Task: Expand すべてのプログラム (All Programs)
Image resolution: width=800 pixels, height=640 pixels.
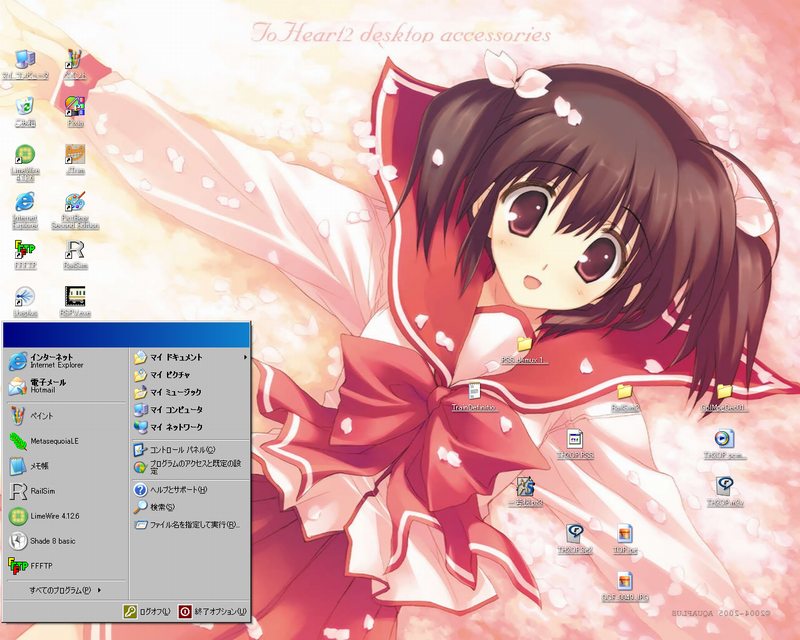Action: click(x=65, y=590)
